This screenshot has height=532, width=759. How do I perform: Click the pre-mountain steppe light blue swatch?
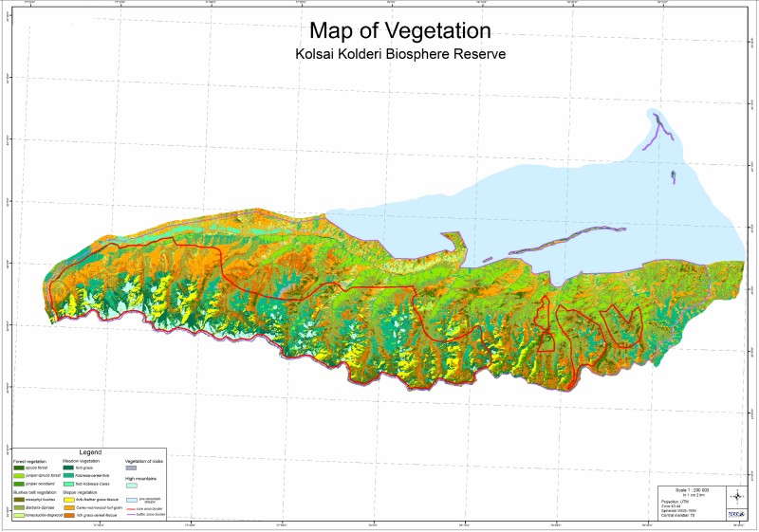click(131, 500)
